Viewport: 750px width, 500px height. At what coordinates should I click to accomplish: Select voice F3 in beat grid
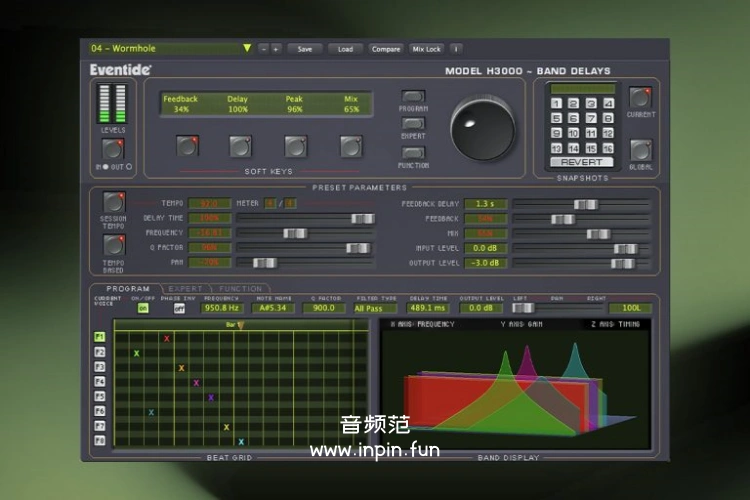(x=99, y=367)
